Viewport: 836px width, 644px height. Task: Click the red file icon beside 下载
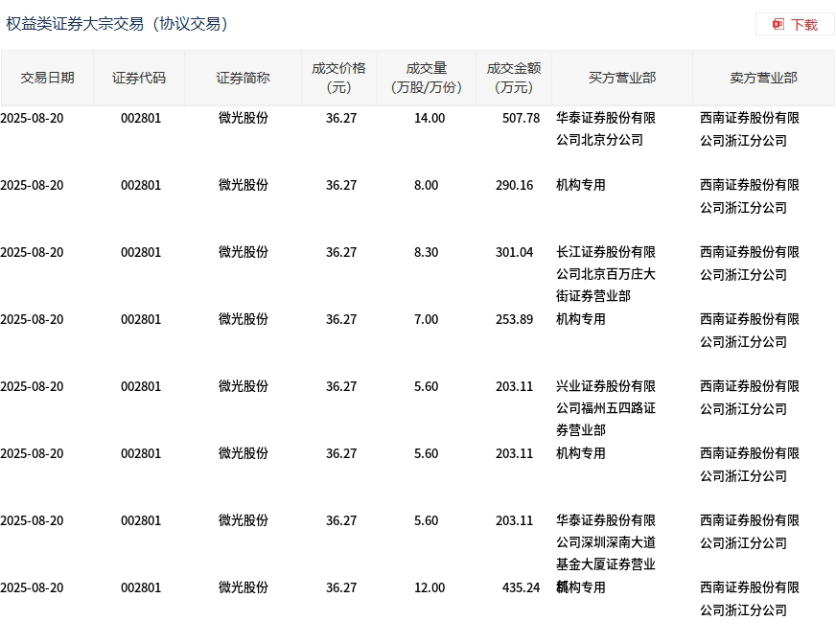pyautogui.click(x=778, y=24)
